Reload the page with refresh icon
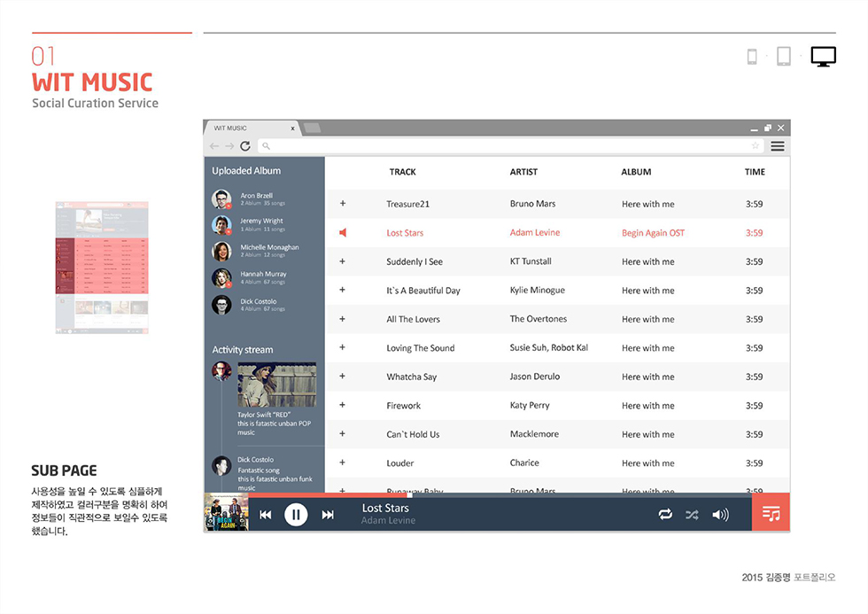The image size is (868, 614). click(x=245, y=146)
